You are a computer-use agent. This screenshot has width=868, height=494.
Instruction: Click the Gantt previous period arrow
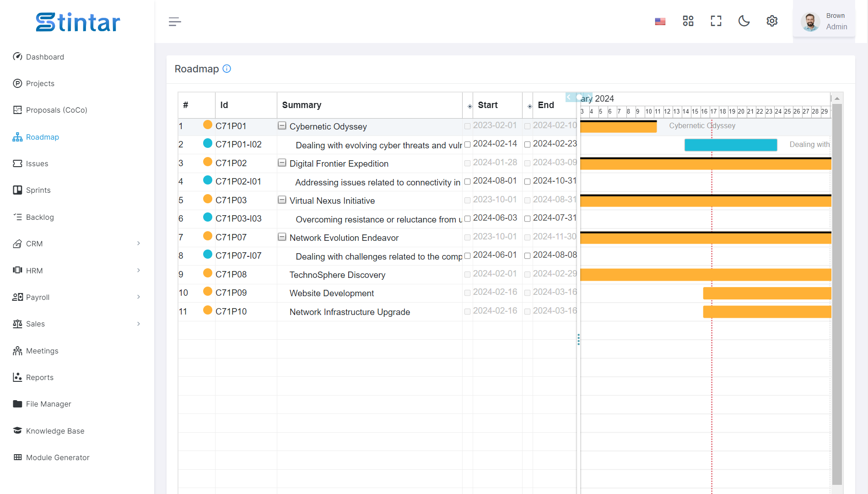pyautogui.click(x=569, y=97)
